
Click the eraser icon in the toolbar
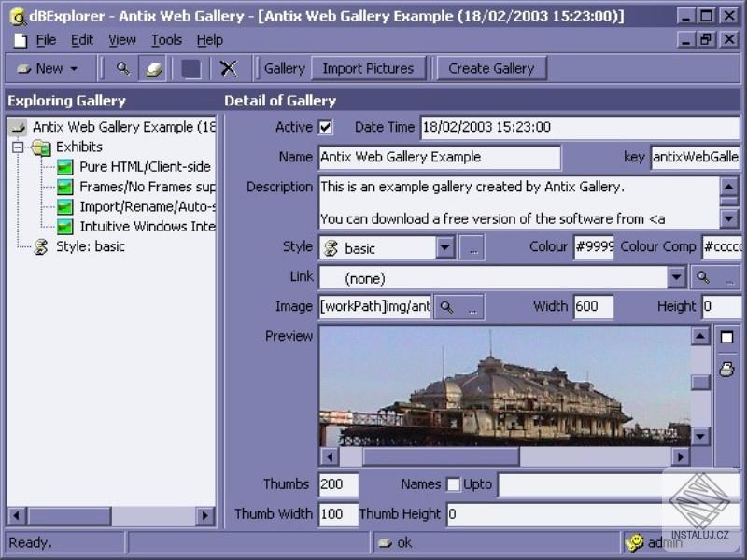152,68
